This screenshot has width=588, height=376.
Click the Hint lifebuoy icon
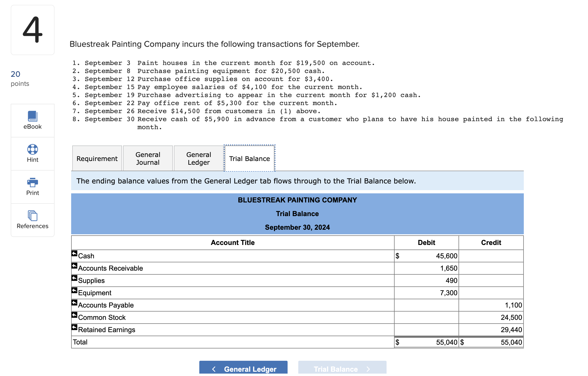[x=32, y=149]
